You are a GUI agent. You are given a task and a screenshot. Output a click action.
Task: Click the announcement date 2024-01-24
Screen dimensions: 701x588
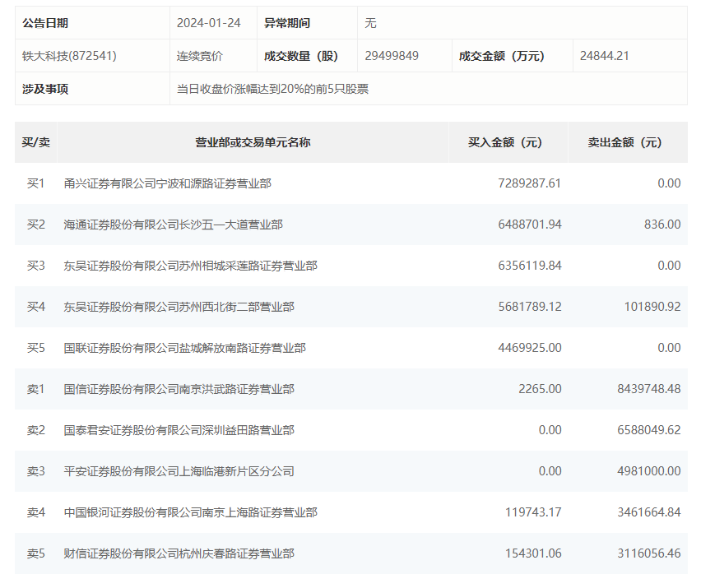point(208,23)
